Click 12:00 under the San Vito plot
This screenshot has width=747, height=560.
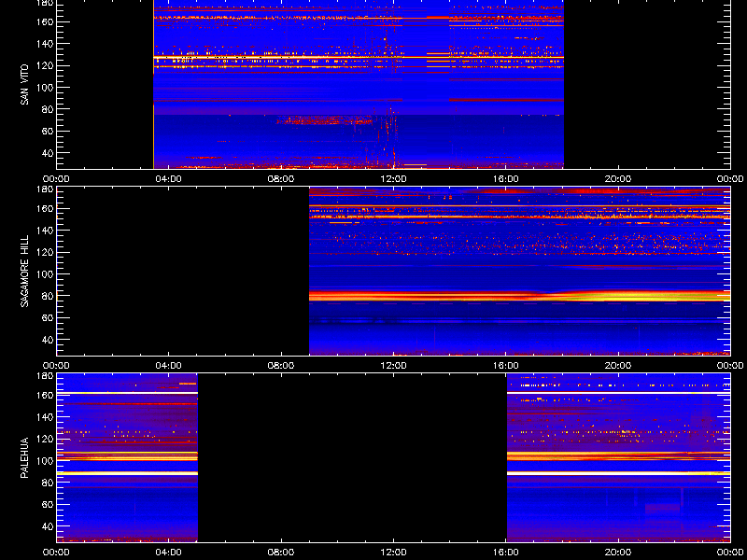[x=393, y=179]
